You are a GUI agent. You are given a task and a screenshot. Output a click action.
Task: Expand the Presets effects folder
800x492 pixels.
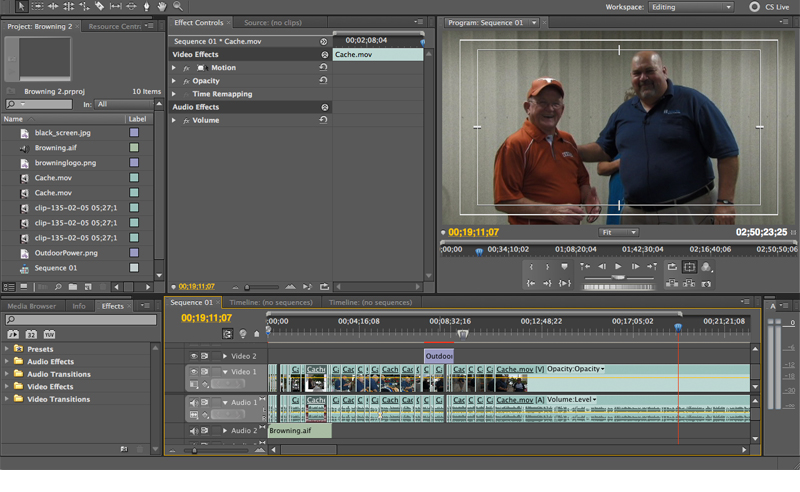tap(7, 349)
